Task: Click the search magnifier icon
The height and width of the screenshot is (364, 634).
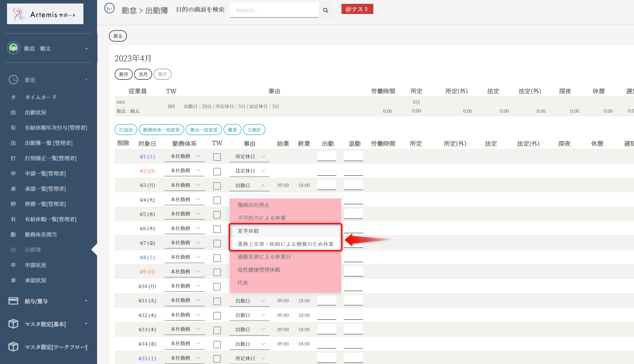Action: click(325, 10)
